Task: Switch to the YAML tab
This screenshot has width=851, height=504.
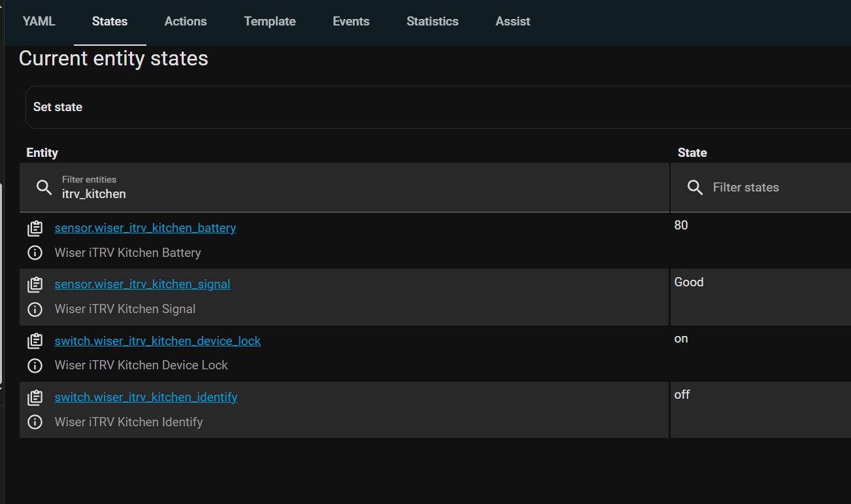Action: (x=39, y=22)
